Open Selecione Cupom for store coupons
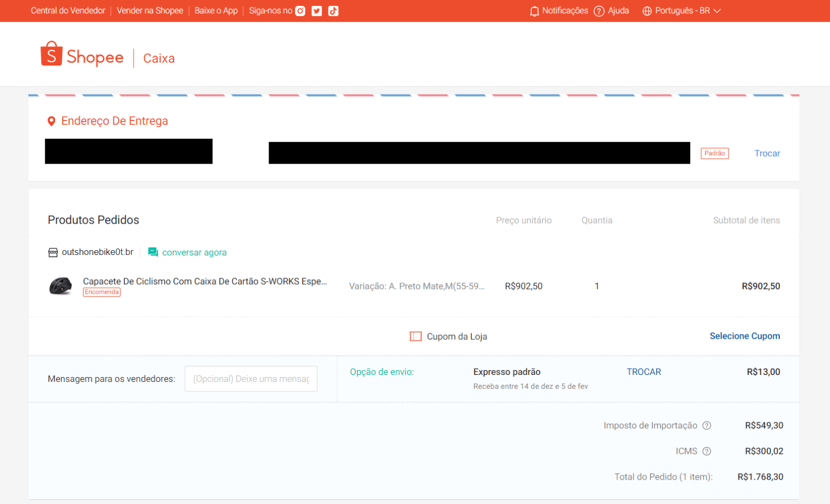 tap(745, 335)
